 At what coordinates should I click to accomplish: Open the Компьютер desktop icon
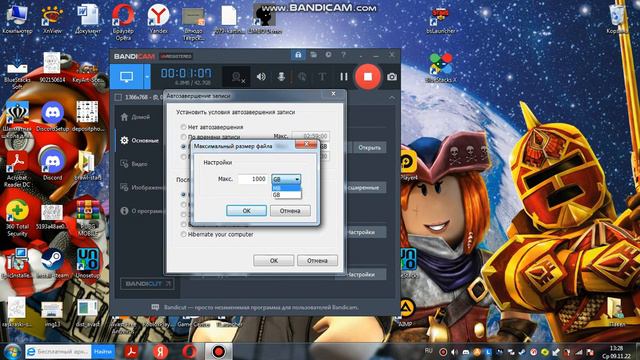point(17,19)
